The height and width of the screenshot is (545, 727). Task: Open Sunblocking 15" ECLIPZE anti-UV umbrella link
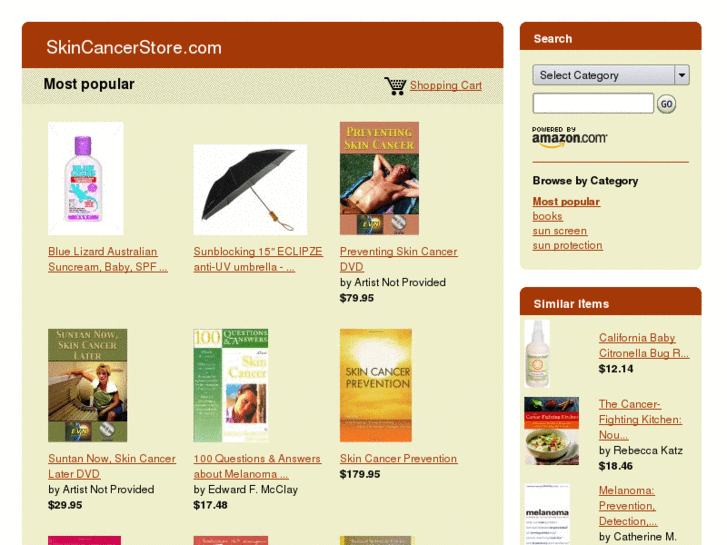coord(258,259)
